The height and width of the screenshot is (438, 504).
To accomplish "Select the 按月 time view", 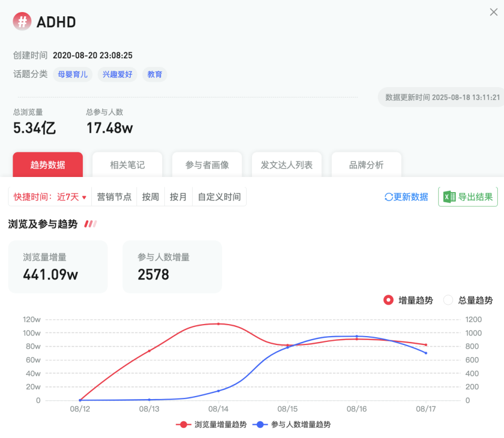I will point(178,196).
